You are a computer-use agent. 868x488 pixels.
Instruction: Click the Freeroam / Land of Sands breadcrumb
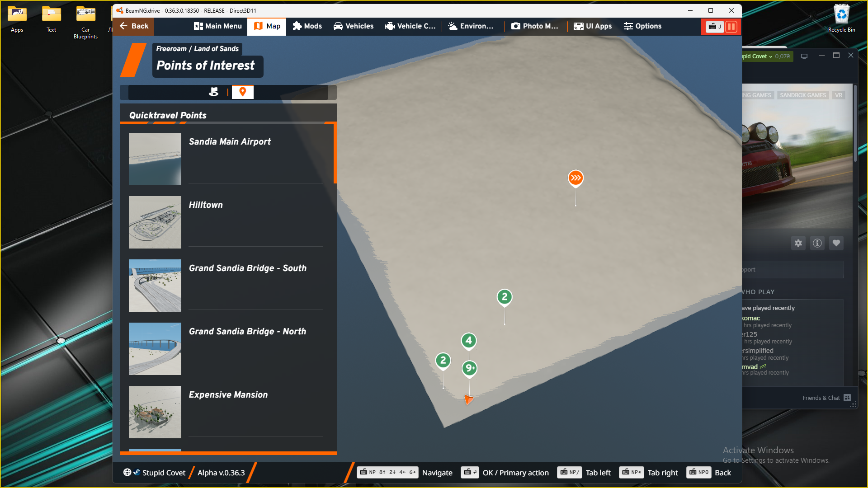pyautogui.click(x=197, y=49)
